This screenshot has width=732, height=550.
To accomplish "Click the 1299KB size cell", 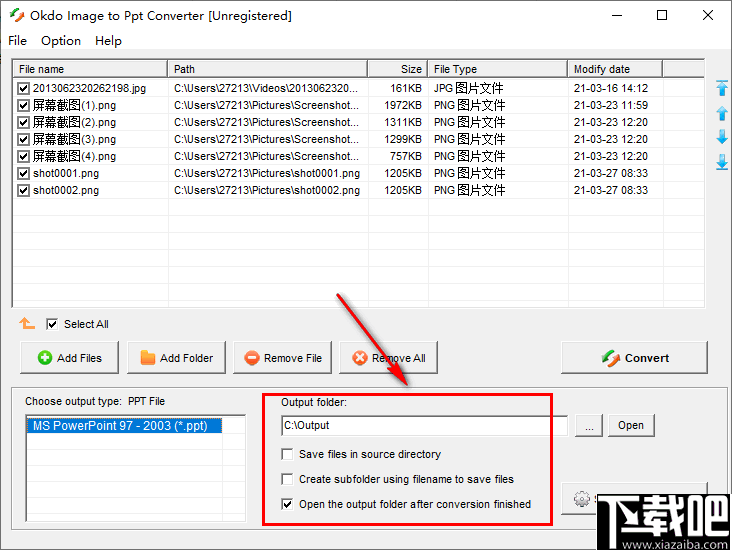I will click(x=403, y=140).
